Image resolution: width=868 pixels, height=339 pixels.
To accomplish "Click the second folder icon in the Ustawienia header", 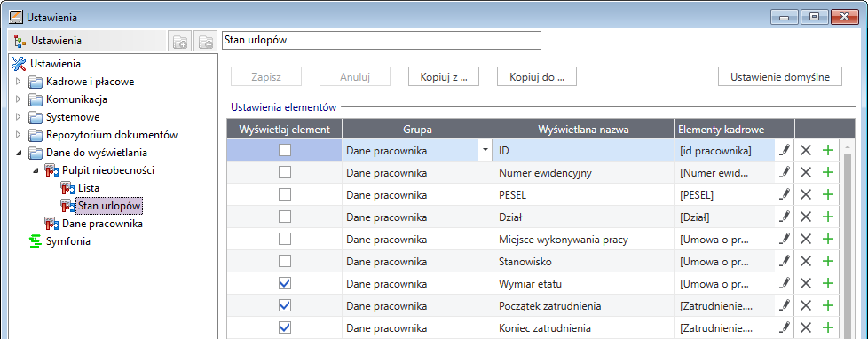I will click(x=205, y=41).
